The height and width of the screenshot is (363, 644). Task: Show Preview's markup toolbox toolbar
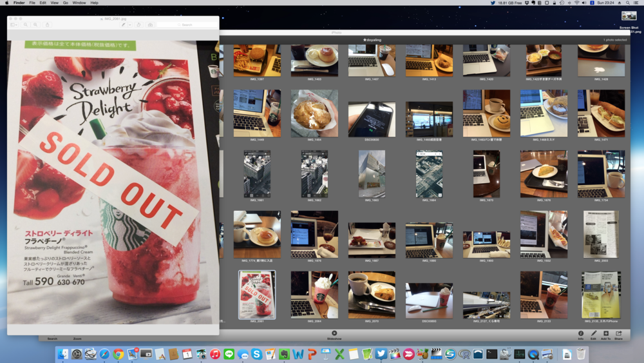(150, 25)
